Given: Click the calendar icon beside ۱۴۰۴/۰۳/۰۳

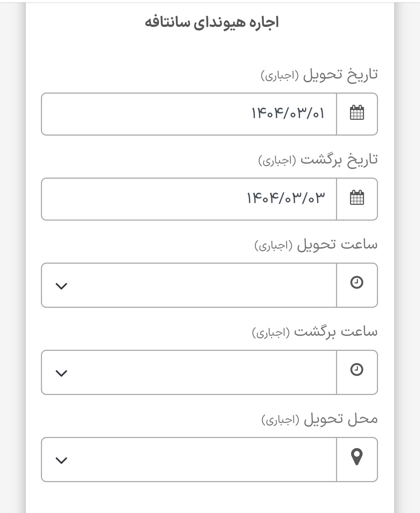Looking at the screenshot, I should pos(357,199).
